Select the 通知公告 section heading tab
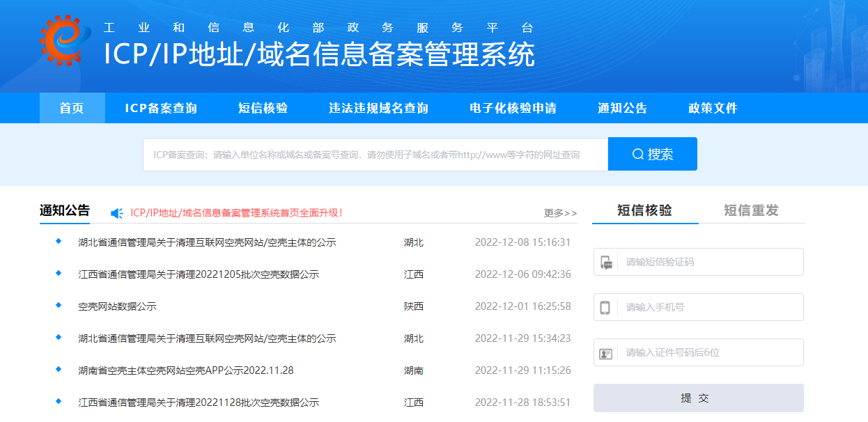868x422 pixels. click(65, 211)
